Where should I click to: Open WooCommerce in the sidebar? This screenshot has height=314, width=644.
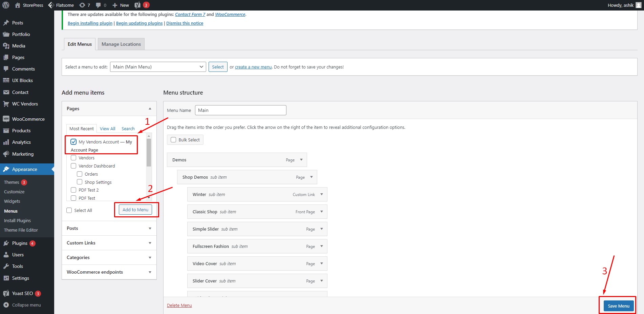coord(28,119)
